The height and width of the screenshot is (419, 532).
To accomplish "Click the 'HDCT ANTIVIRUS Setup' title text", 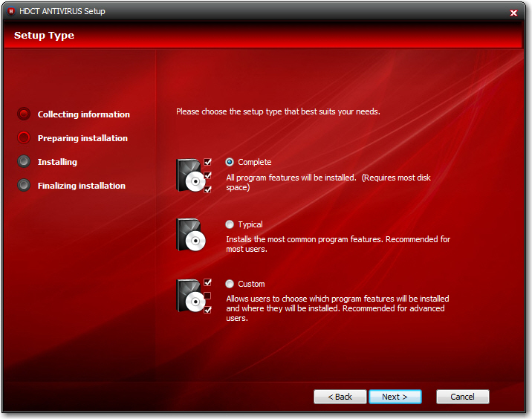I will pyautogui.click(x=62, y=11).
